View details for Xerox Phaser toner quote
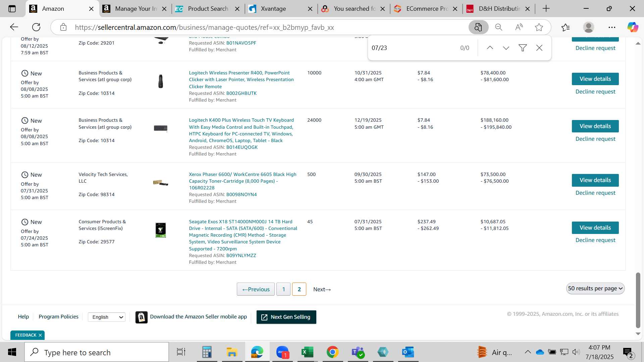Image resolution: width=644 pixels, height=362 pixels. click(595, 180)
